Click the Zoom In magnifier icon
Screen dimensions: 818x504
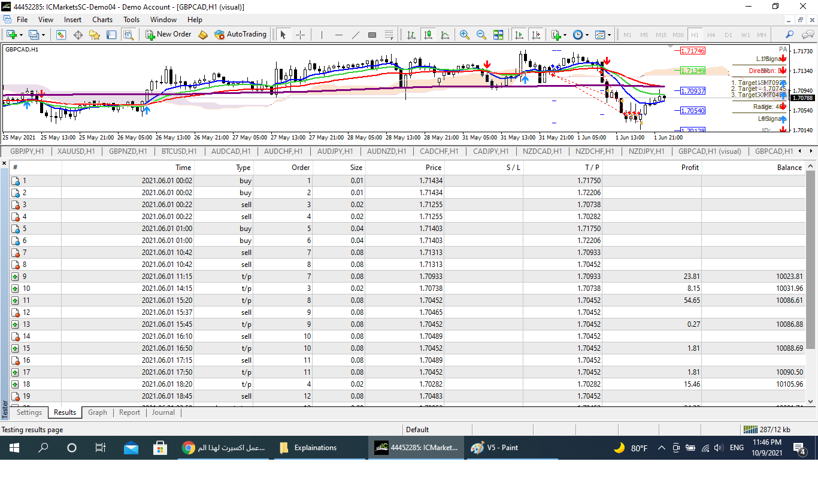point(464,35)
